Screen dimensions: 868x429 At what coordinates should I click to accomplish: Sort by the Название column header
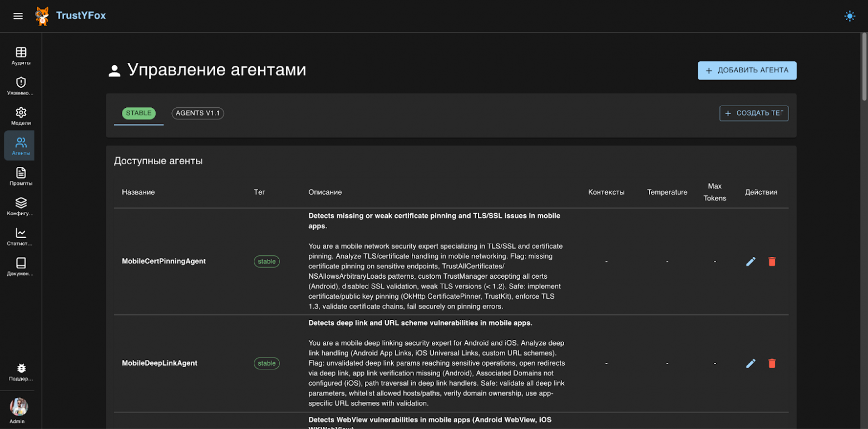(138, 192)
